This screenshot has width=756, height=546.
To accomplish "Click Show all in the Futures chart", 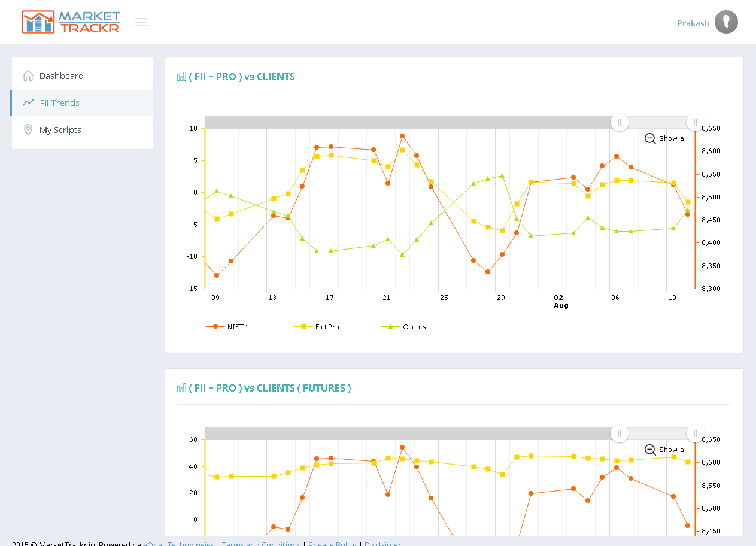I will (673, 450).
